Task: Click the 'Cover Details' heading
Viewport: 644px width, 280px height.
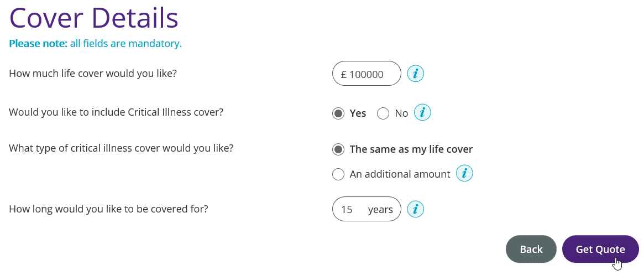Action: (94, 18)
